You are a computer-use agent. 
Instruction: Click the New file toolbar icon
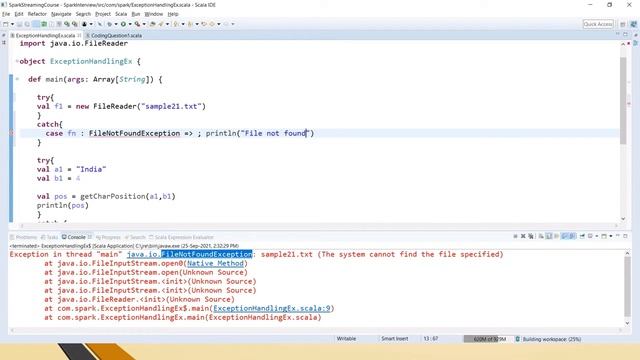coord(6,24)
